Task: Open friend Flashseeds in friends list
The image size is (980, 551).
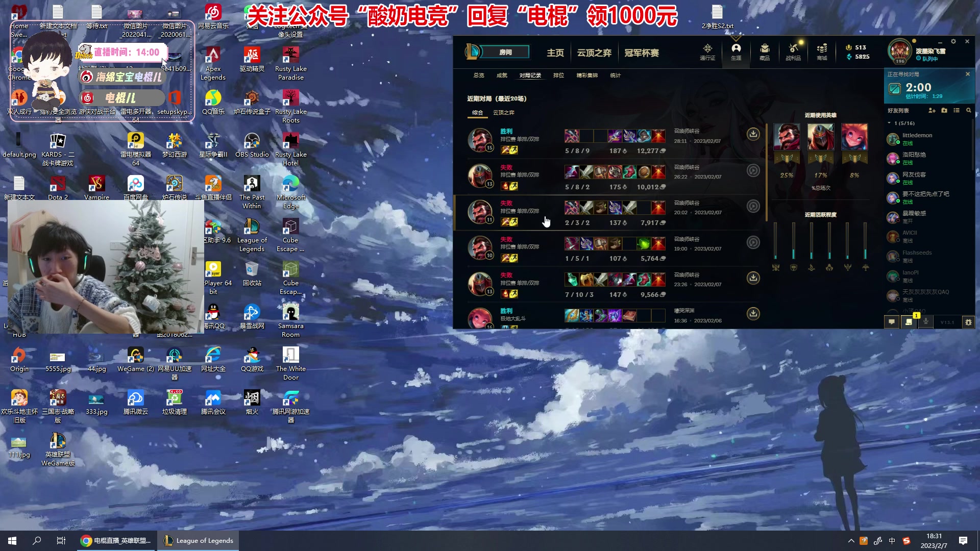Action: pyautogui.click(x=929, y=256)
